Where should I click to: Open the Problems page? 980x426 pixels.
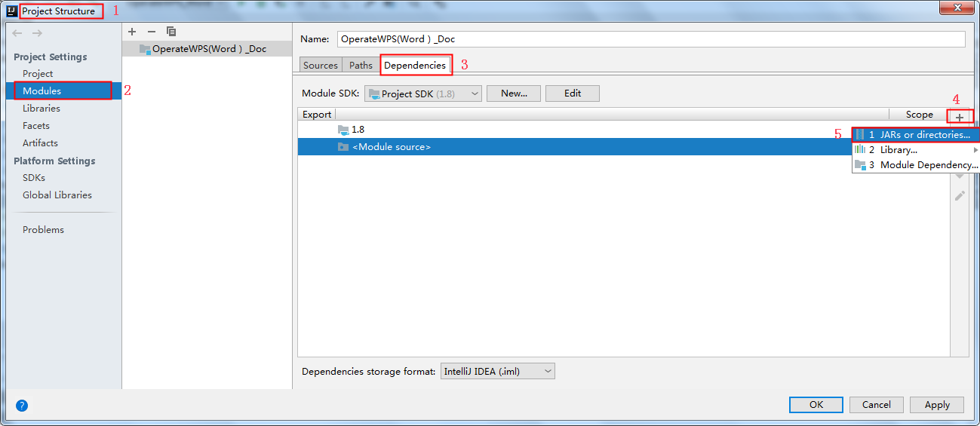(43, 229)
